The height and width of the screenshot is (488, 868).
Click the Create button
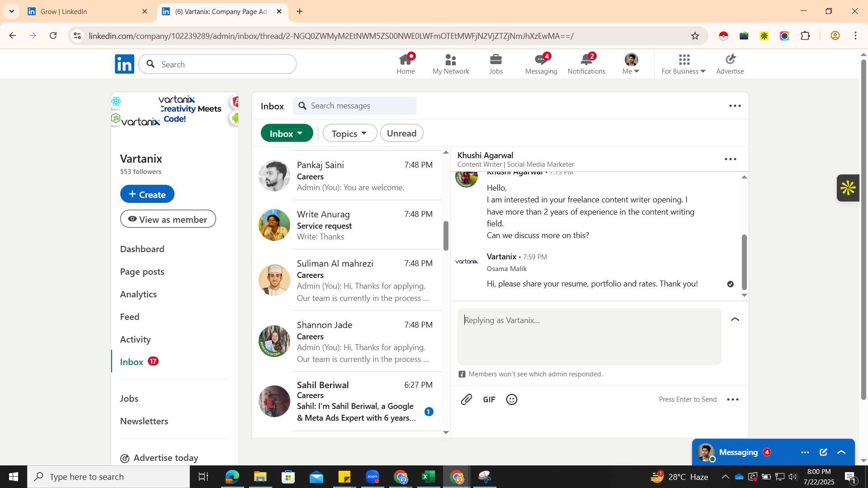click(147, 194)
